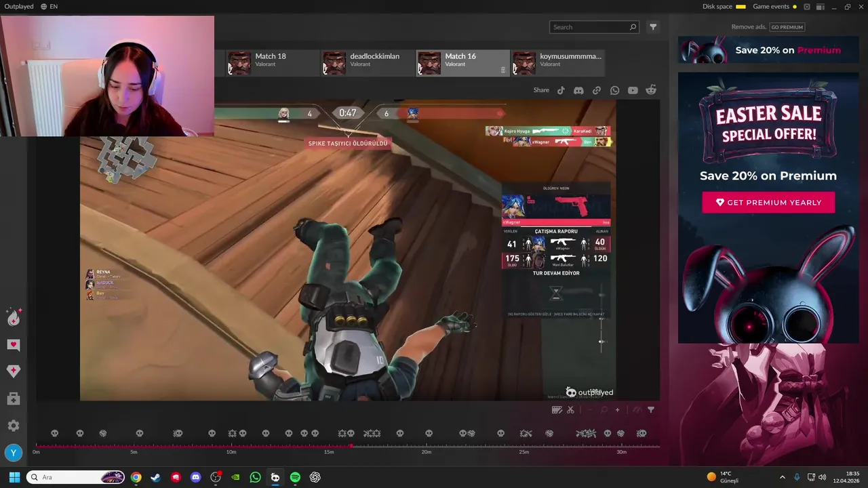Click the Windows taskbar Ara search box

[x=75, y=477]
